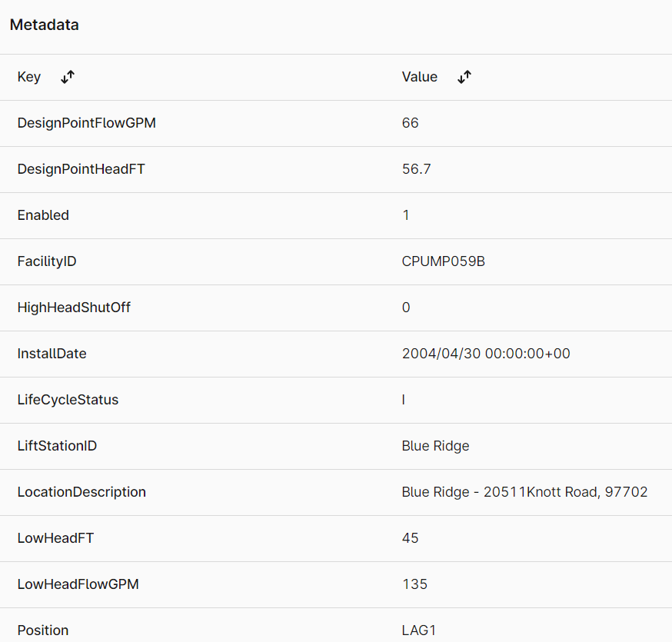Sort the table by the Key column icon
Screen dimensions: 672x642
pos(68,77)
